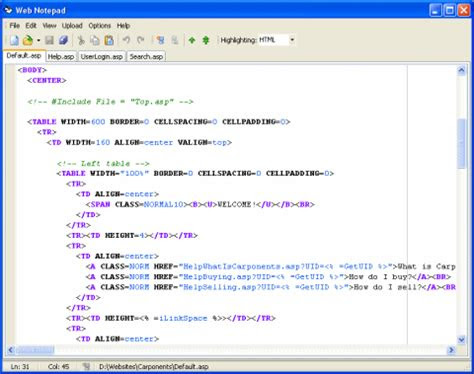
Task: Click the horizontal scrollbar right arrow
Action: click(x=451, y=350)
